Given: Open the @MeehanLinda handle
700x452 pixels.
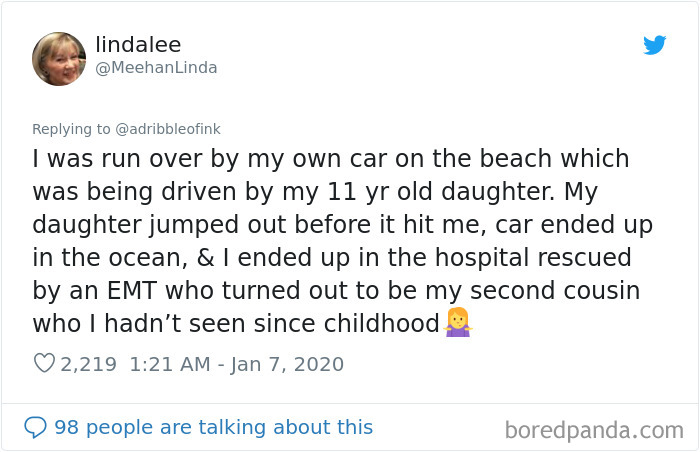Looking at the screenshot, I should (156, 68).
